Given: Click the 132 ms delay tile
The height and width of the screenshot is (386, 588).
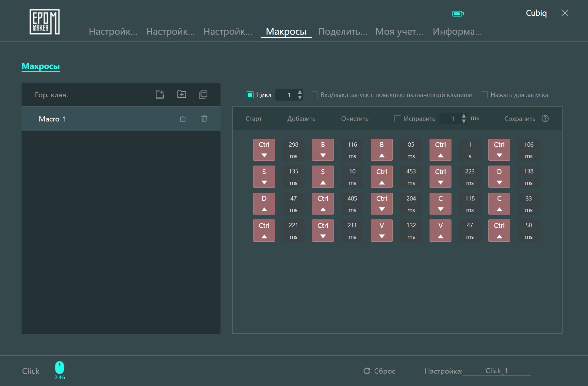Looking at the screenshot, I should tap(411, 231).
